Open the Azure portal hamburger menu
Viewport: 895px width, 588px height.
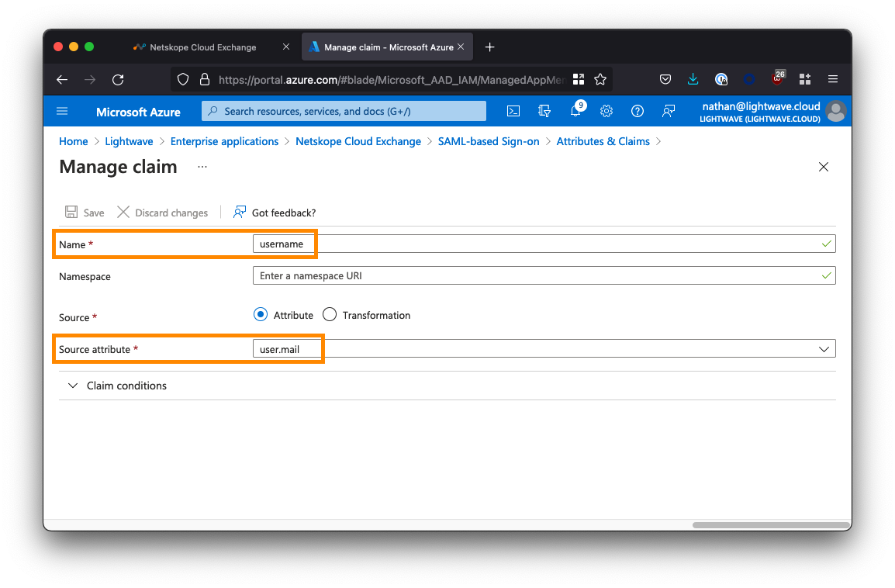tap(63, 111)
